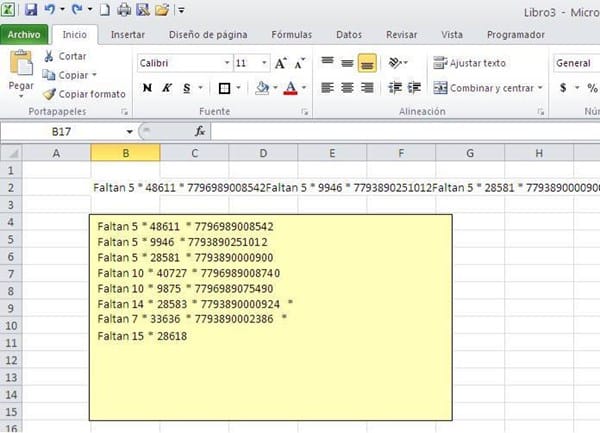Open the font color dropdown arrow
The width and height of the screenshot is (600, 433).
click(304, 88)
